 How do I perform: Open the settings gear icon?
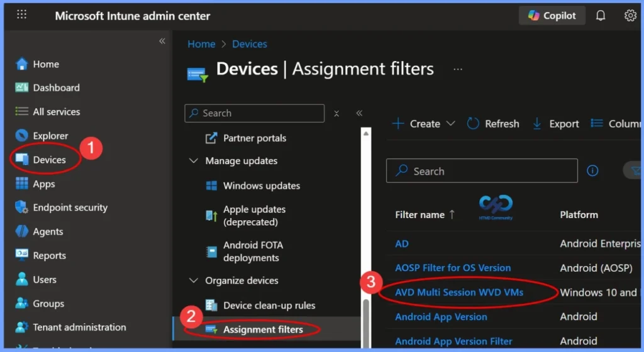click(x=630, y=16)
